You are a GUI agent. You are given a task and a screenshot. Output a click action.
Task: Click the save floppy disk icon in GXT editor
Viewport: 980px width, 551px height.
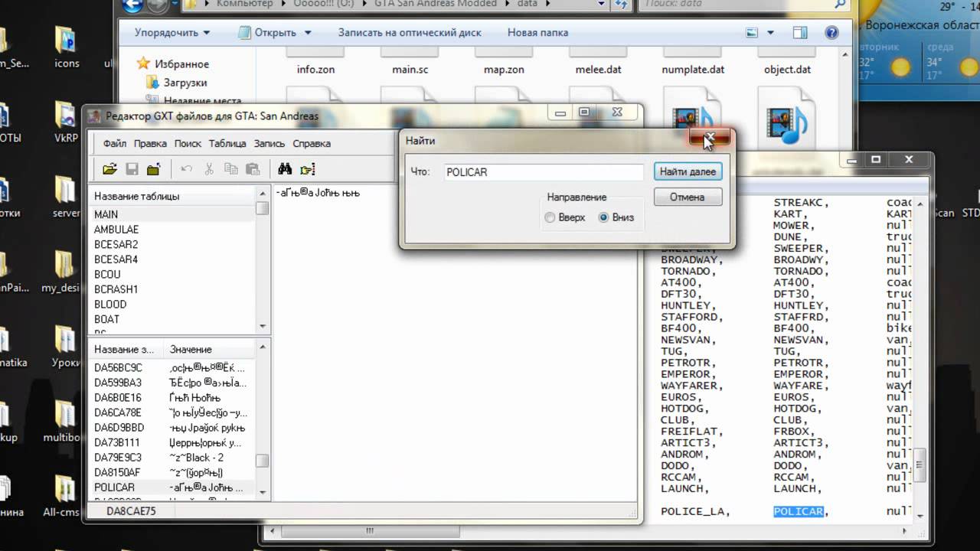tap(132, 169)
